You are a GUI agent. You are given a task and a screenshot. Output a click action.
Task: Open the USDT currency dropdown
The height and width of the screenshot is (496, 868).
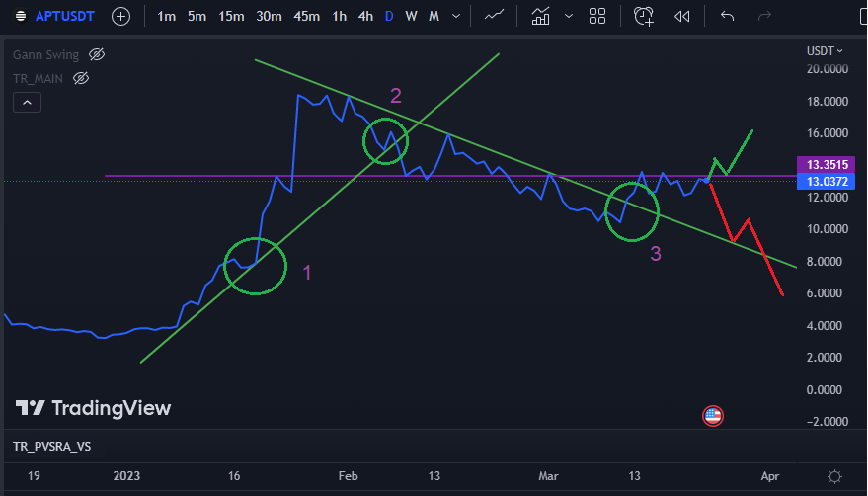pyautogui.click(x=825, y=51)
